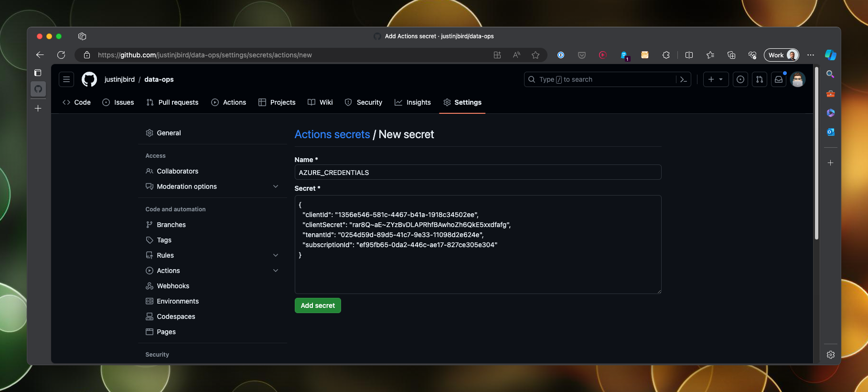Open the Work profile button
This screenshot has width=868, height=392.
click(782, 55)
